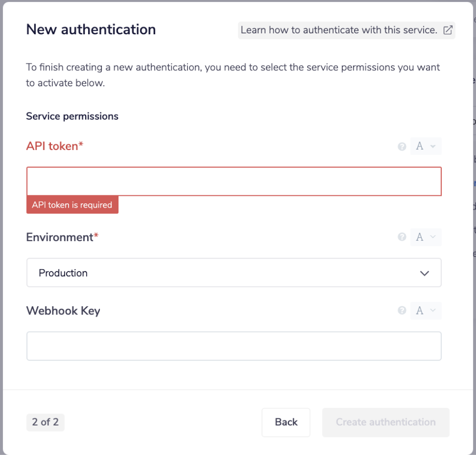Click the Webhook Key help question icon
The width and height of the screenshot is (476, 455).
coord(402,311)
